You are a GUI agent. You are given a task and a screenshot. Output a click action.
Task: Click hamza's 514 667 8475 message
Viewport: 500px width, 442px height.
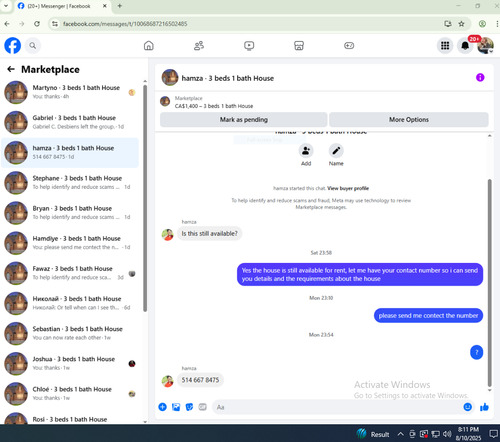pos(200,380)
